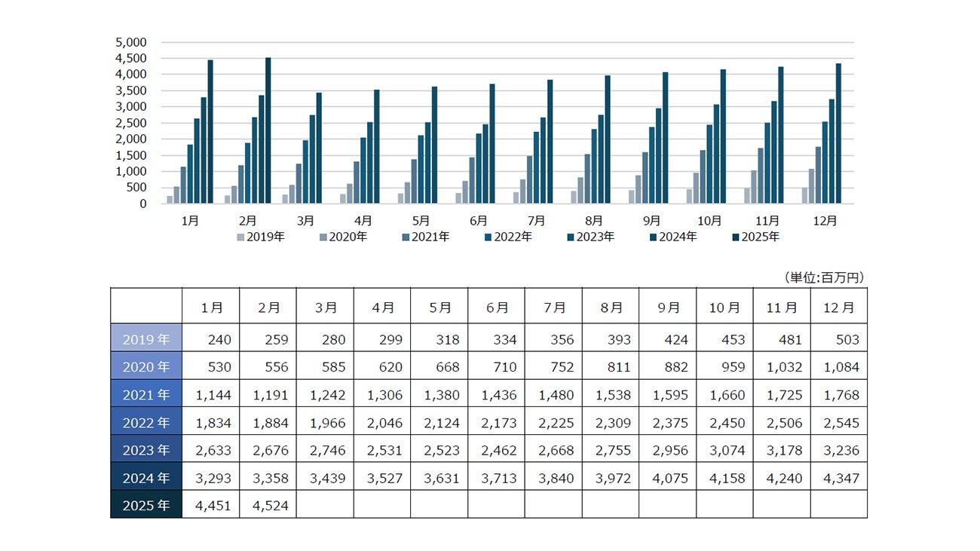The height and width of the screenshot is (551, 980).
Task: Select the 2022年 legend entry
Action: click(509, 237)
